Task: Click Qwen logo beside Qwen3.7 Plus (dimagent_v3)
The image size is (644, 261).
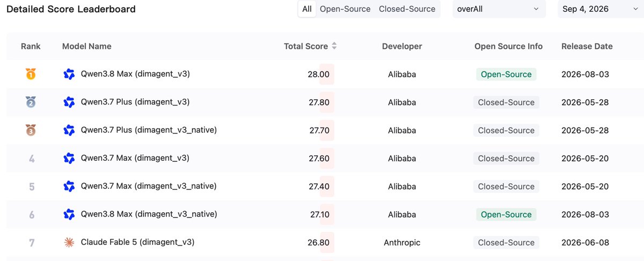Action: coord(69,102)
